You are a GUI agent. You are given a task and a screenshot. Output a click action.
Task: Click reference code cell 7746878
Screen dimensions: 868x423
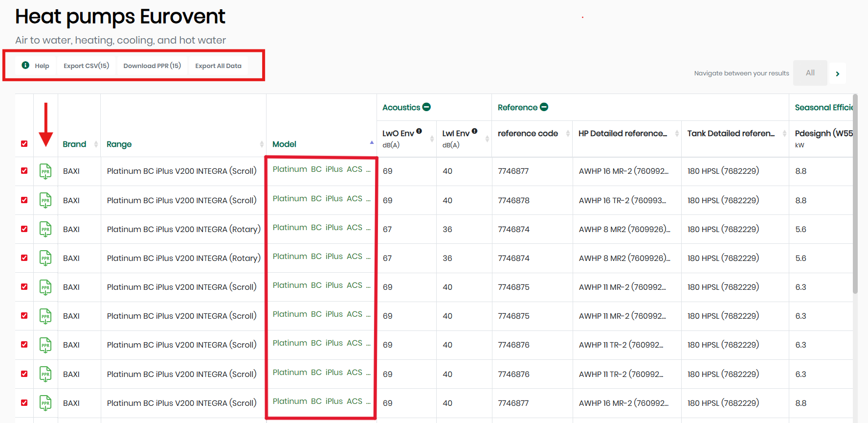tap(513, 200)
